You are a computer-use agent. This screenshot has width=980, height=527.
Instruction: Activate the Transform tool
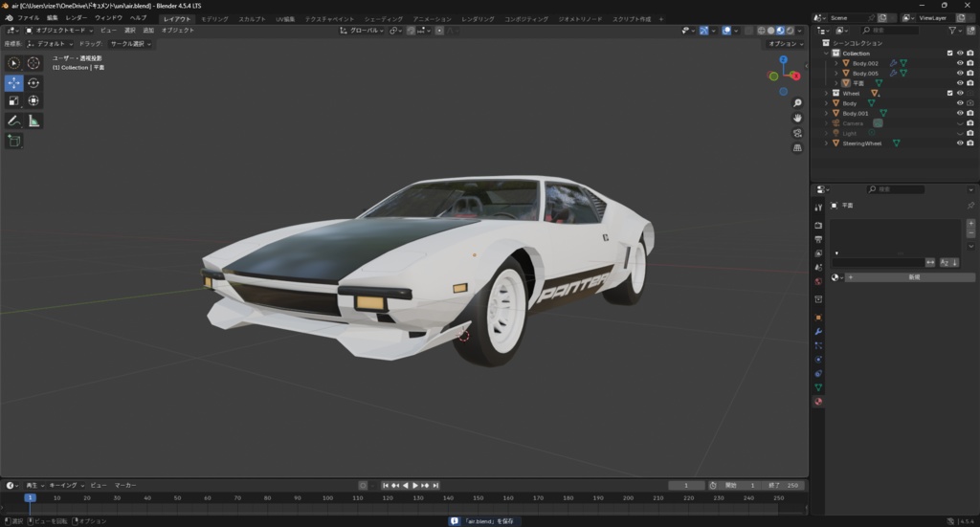click(x=33, y=100)
